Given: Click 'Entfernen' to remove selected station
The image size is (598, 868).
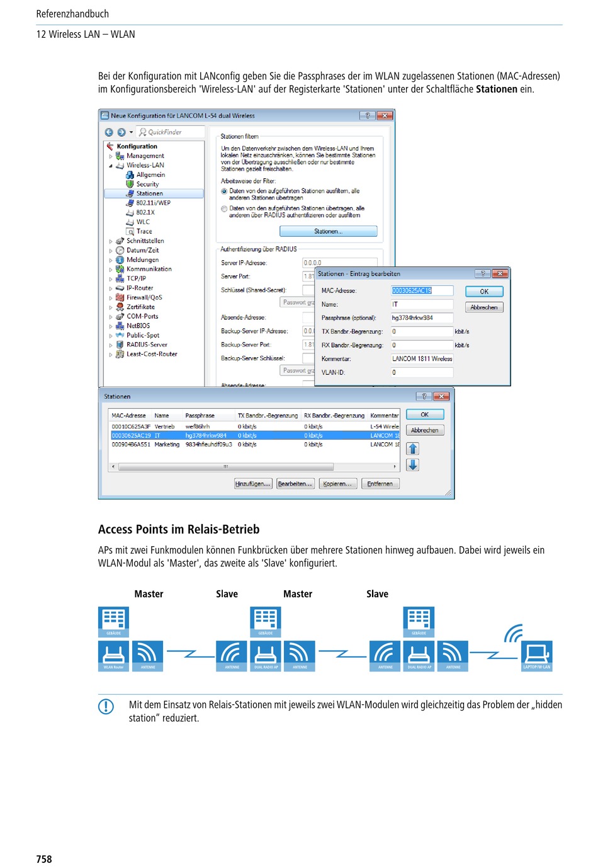Looking at the screenshot, I should (380, 484).
